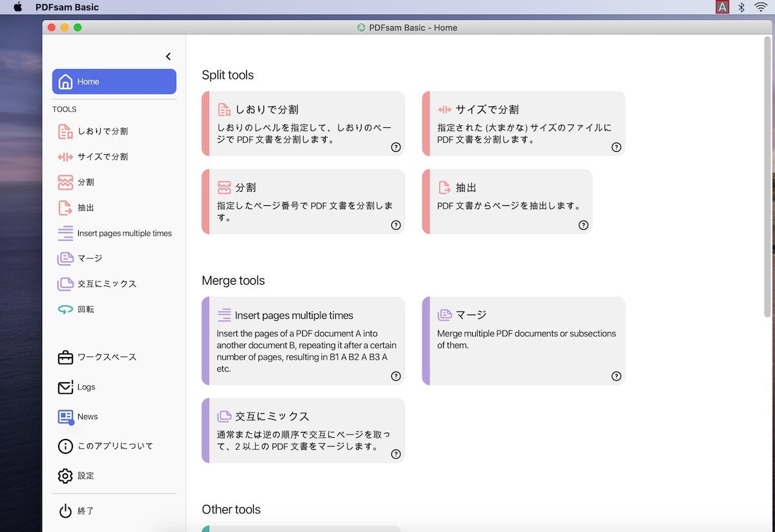Open 分割 icon in sidebar
This screenshot has width=775, height=532.
(65, 182)
